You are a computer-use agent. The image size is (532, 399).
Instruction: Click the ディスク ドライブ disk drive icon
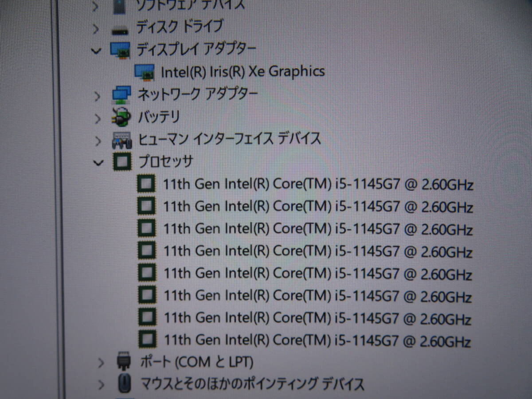click(120, 30)
